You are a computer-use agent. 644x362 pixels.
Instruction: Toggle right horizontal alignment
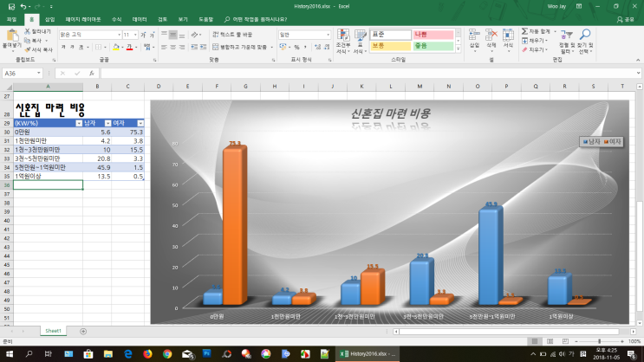(181, 48)
